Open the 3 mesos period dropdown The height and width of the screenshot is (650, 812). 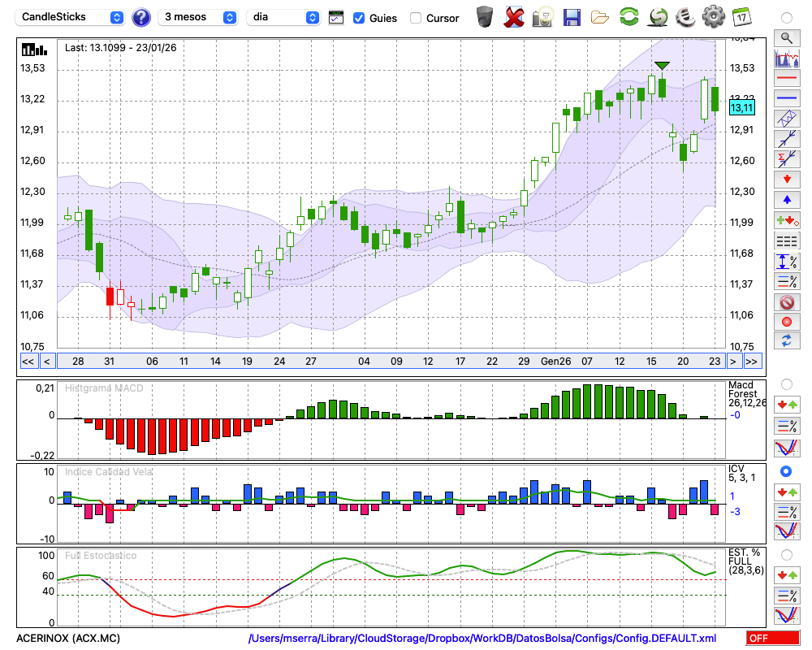pos(199,17)
